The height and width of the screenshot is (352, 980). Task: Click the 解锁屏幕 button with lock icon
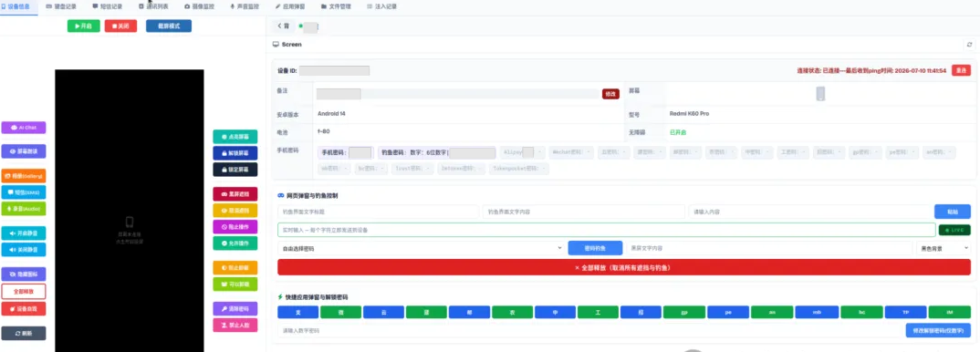(x=235, y=152)
